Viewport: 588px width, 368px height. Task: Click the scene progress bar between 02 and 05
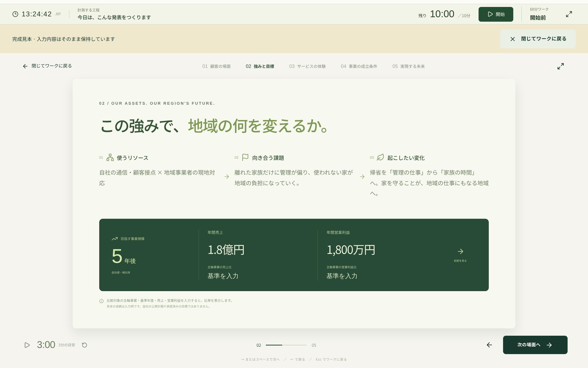point(286,345)
